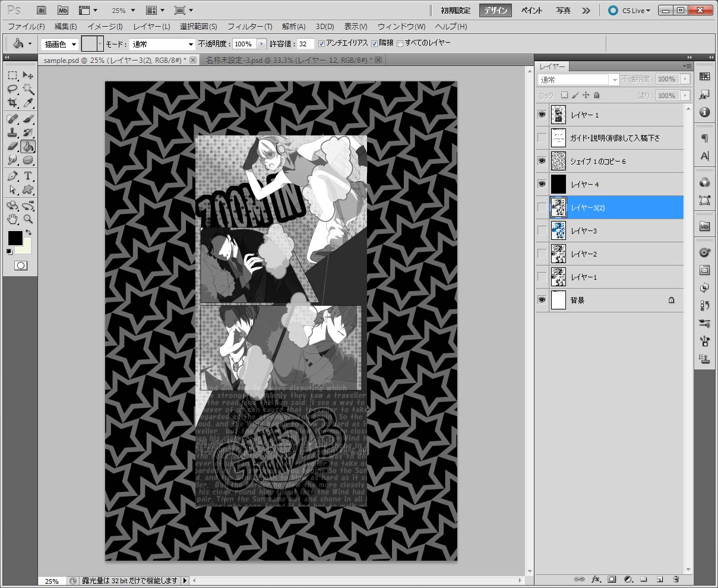Launch Adobe Bridge from top bar
Viewport: 718px width, 588px height.
[x=41, y=10]
